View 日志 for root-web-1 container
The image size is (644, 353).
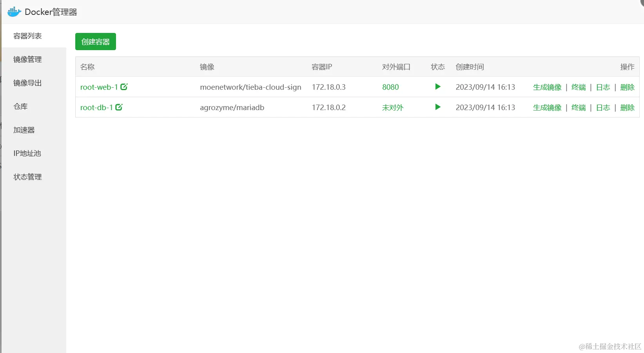click(x=603, y=87)
